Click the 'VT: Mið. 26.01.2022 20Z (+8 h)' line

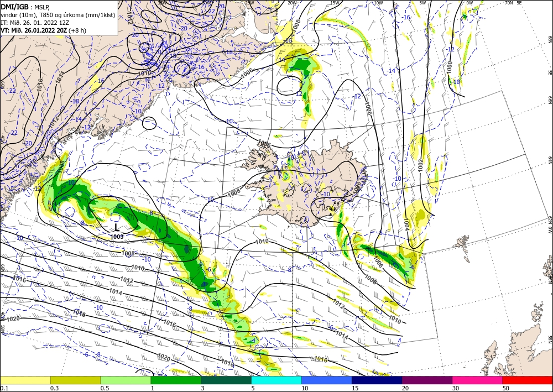click(x=43, y=30)
